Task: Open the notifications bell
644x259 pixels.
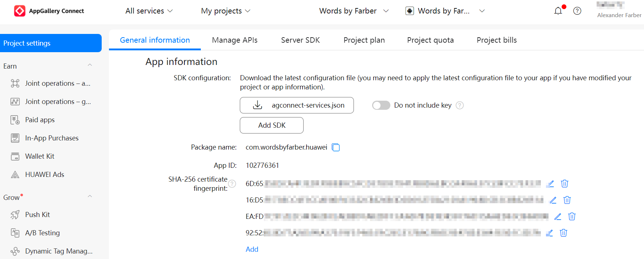Action: 558,11
